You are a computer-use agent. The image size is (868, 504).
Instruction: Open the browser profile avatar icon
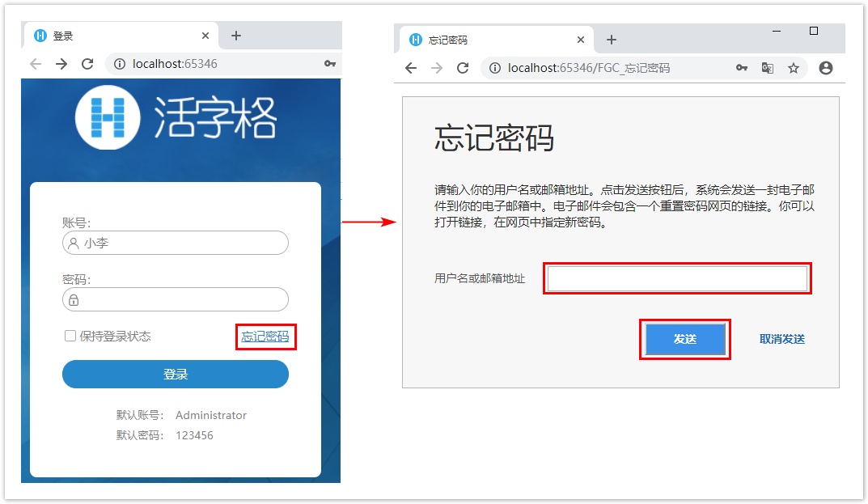[825, 68]
